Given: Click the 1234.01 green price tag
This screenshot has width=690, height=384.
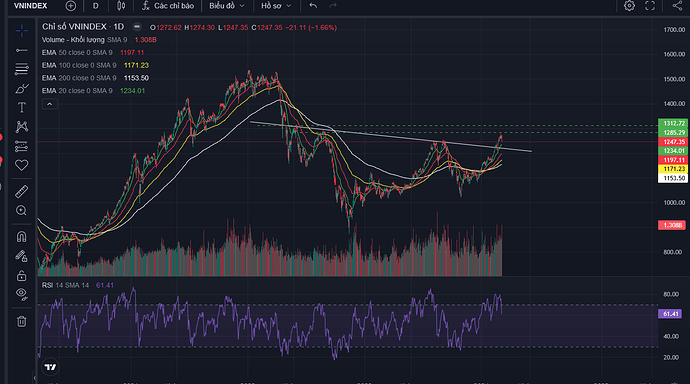Looking at the screenshot, I should click(672, 151).
